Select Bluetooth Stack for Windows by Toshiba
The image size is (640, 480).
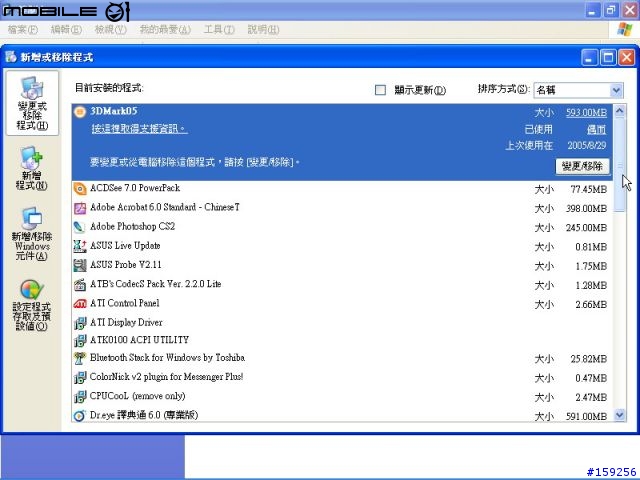pos(342,358)
